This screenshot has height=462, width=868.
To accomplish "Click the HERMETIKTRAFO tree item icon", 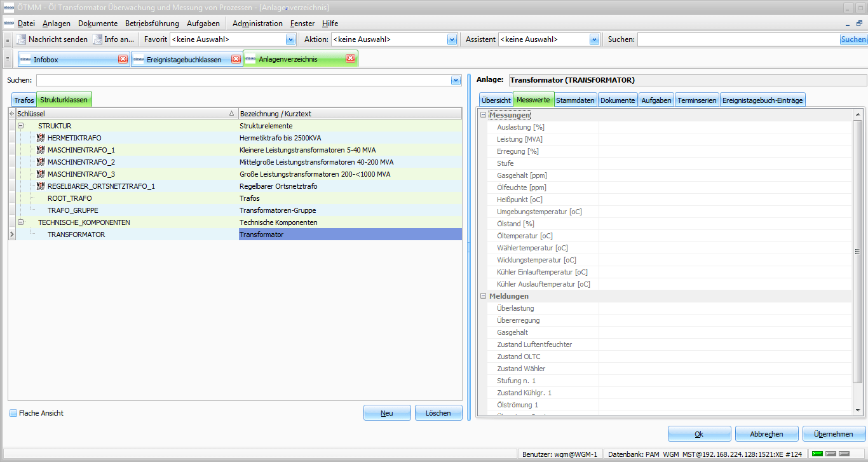I will pos(41,138).
